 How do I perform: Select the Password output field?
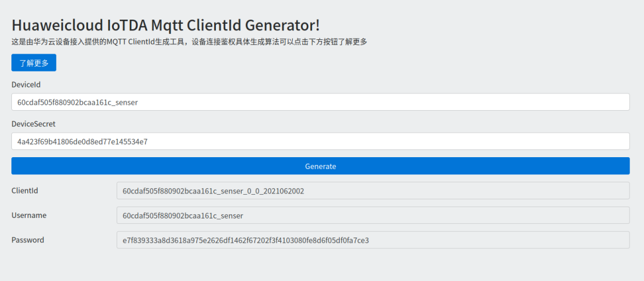pyautogui.click(x=373, y=240)
